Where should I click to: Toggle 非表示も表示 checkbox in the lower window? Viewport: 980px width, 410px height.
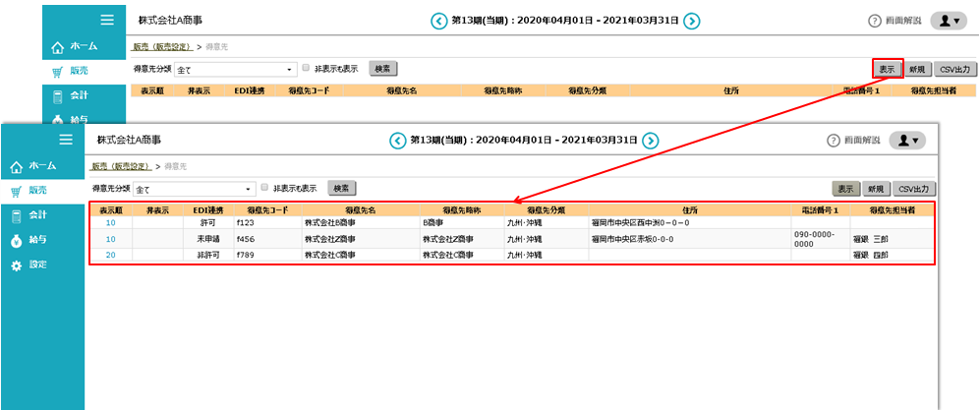point(264,187)
